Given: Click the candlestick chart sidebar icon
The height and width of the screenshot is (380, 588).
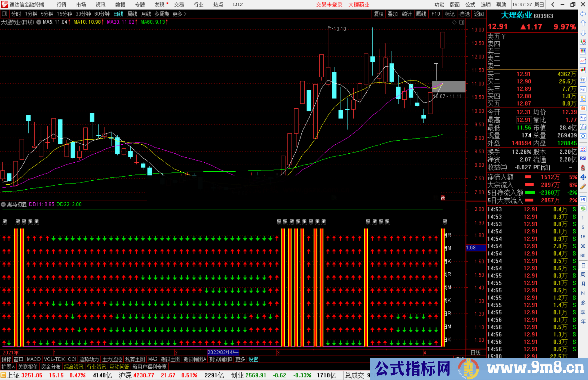Looking at the screenshot, I should pos(583,70).
